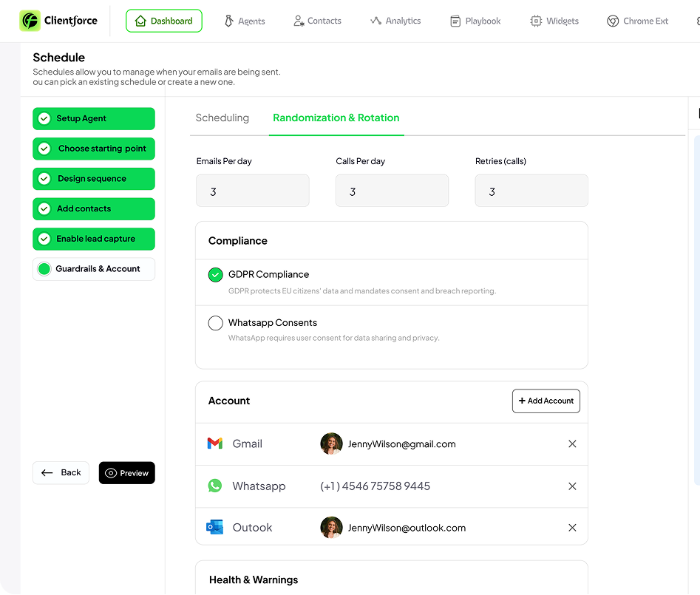The image size is (700, 595).
Task: Open the Analytics menu
Action: [x=395, y=21]
